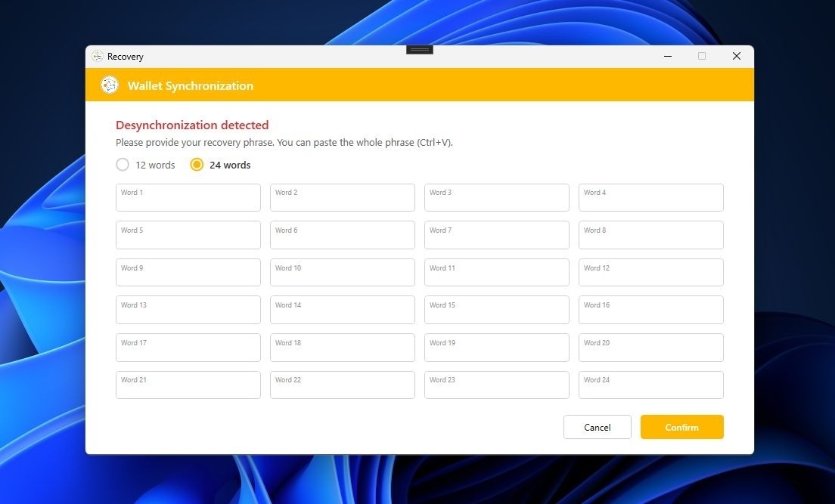Place cursor in Word 18 field
This screenshot has width=835, height=504.
click(x=343, y=348)
